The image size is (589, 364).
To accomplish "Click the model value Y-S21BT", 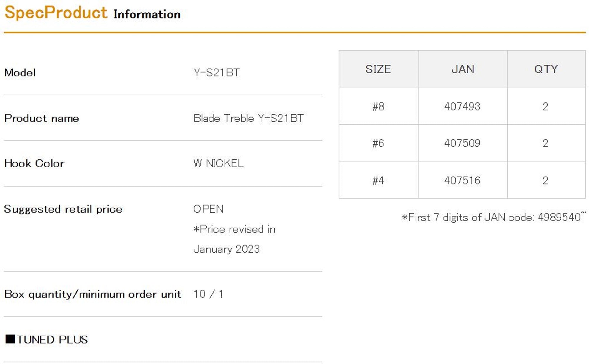I will pos(216,72).
